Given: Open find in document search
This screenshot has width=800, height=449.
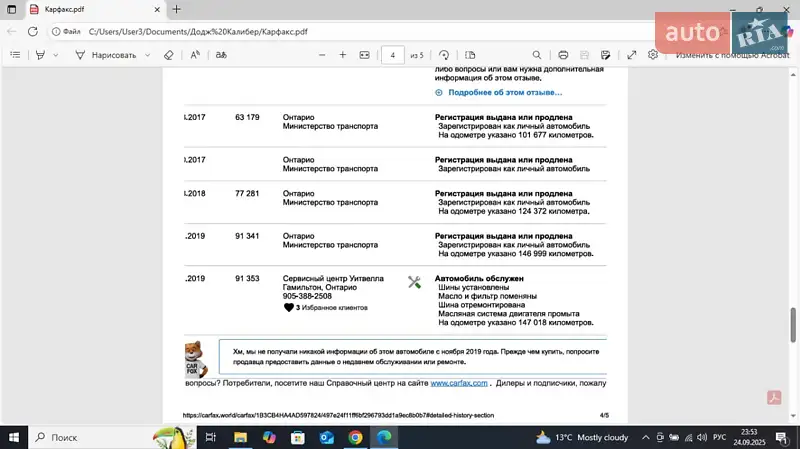Looking at the screenshot, I should point(537,55).
